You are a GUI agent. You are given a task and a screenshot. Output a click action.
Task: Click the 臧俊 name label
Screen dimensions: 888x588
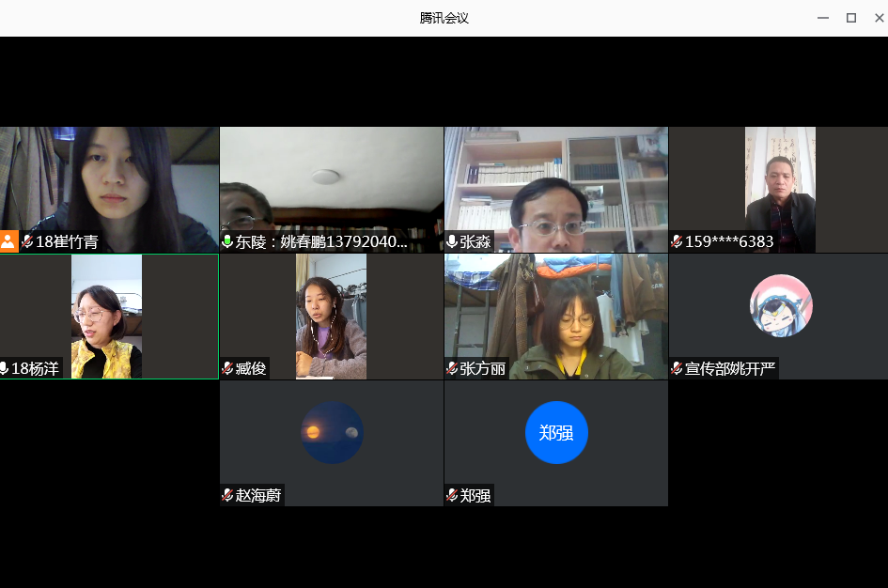(251, 368)
